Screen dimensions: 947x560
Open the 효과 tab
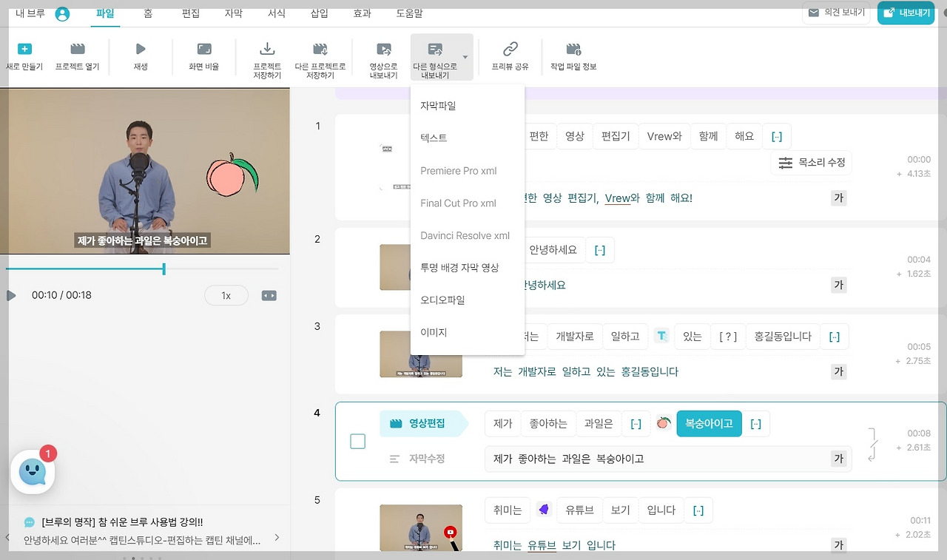coord(363,13)
